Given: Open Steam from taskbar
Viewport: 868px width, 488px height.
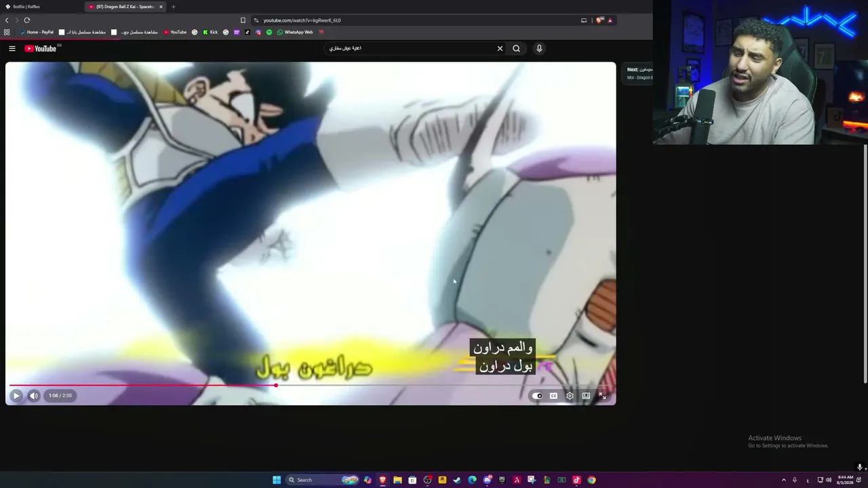Looking at the screenshot, I should click(457, 480).
